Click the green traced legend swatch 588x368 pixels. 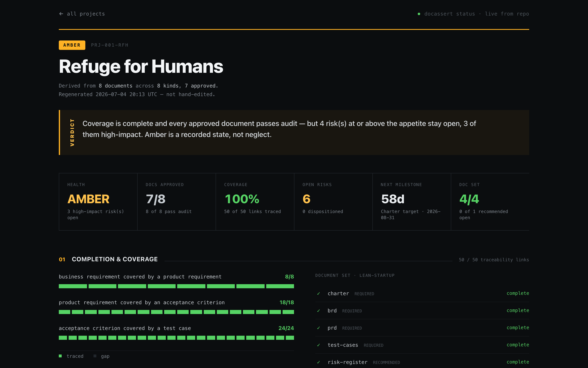[x=60, y=356]
